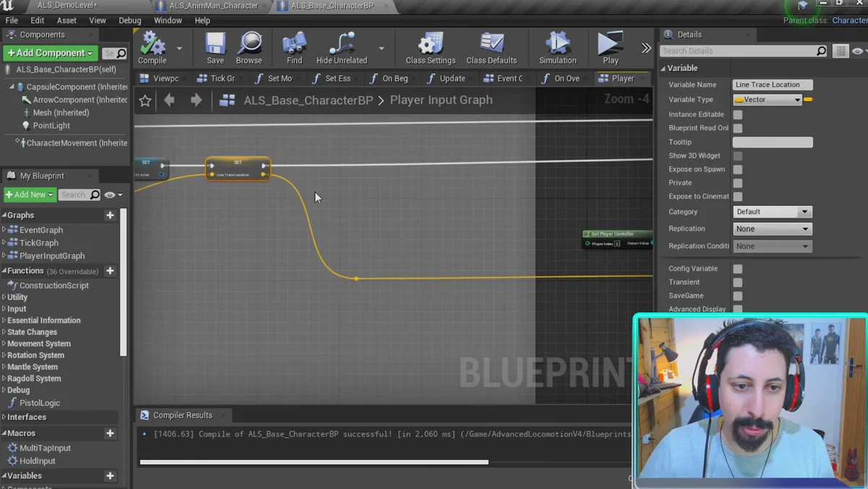Screen dimensions: 868x489
Task: Click Add Component button
Action: tap(50, 53)
